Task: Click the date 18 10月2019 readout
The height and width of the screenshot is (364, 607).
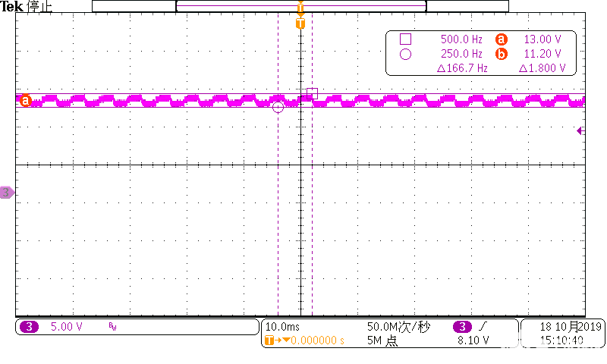Action: (x=571, y=327)
